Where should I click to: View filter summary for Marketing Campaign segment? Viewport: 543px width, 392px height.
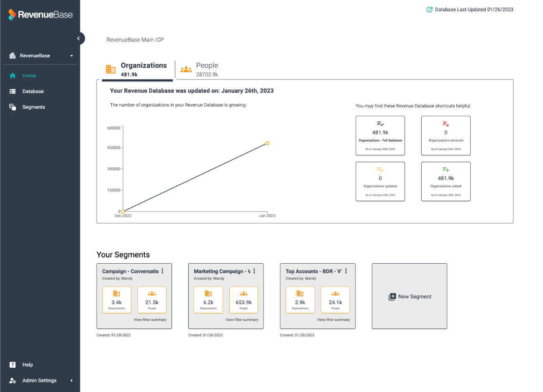[242, 320]
